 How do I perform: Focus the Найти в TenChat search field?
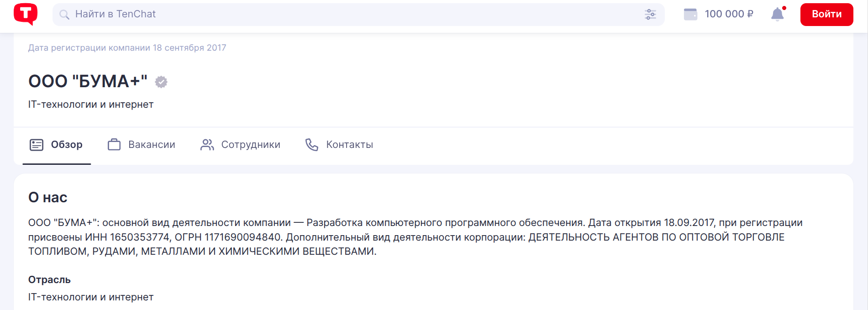(x=358, y=15)
